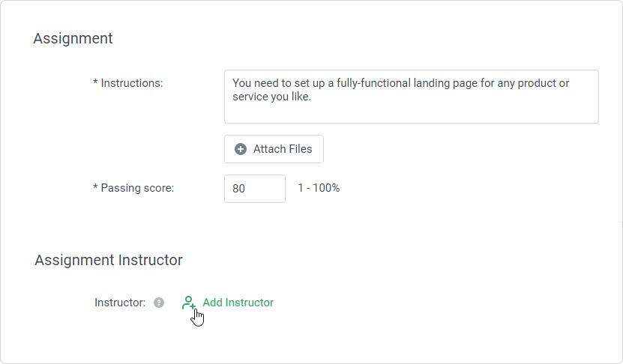Click the plus icon on Attach Files
The image size is (623, 364).
(241, 149)
